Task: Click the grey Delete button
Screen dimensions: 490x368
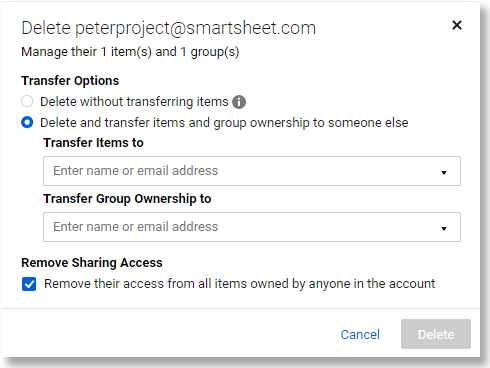Action: [x=436, y=334]
